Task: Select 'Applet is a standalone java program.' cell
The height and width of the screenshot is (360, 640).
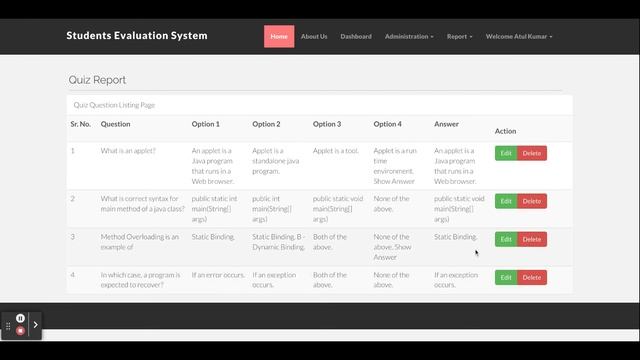Action: 276,161
